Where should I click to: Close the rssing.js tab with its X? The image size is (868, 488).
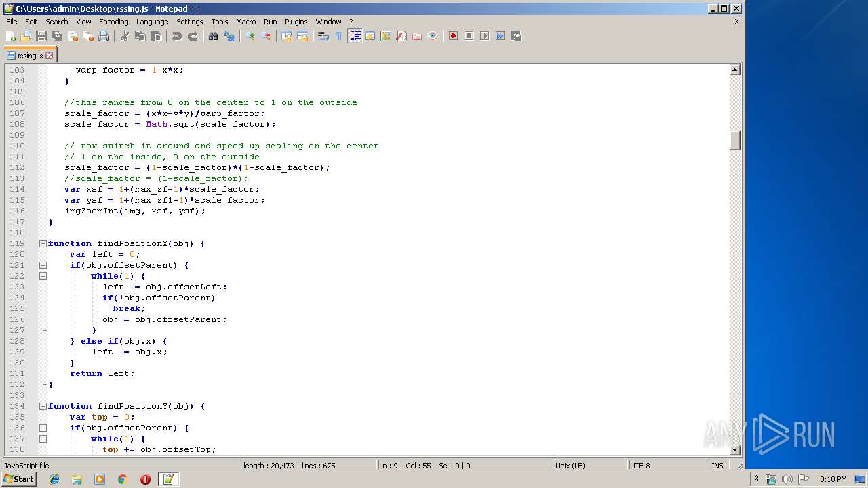50,56
